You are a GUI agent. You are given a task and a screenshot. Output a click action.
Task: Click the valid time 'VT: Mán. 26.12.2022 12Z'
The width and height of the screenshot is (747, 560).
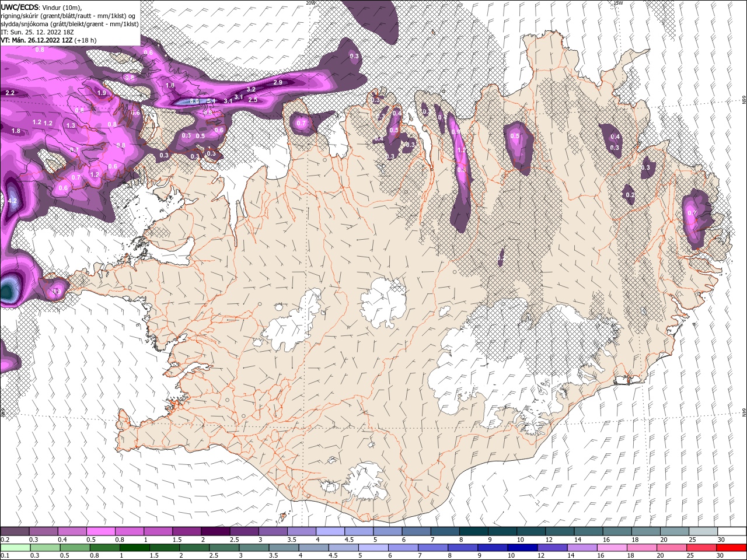coord(36,40)
